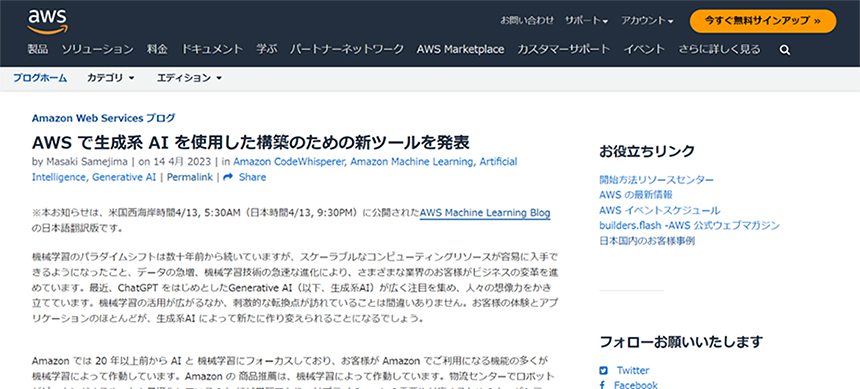860x389 pixels.
Task: Open the カテゴリ dropdown
Action: (111, 78)
